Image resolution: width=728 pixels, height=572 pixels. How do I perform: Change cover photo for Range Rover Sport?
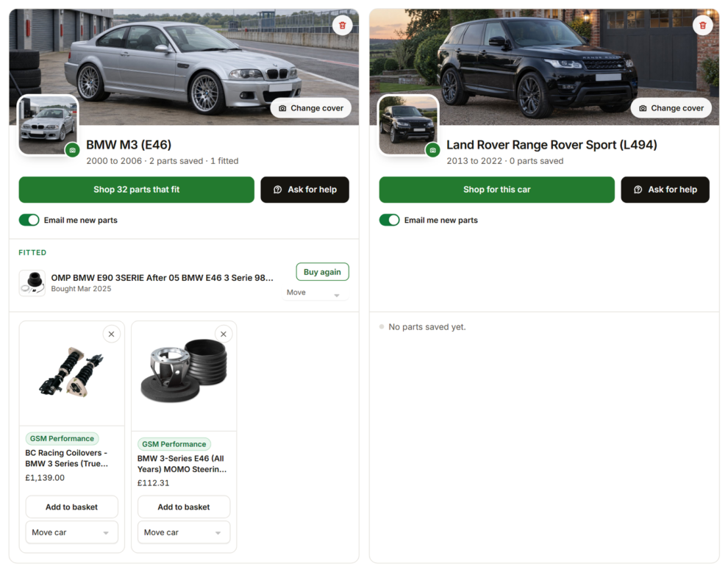671,108
